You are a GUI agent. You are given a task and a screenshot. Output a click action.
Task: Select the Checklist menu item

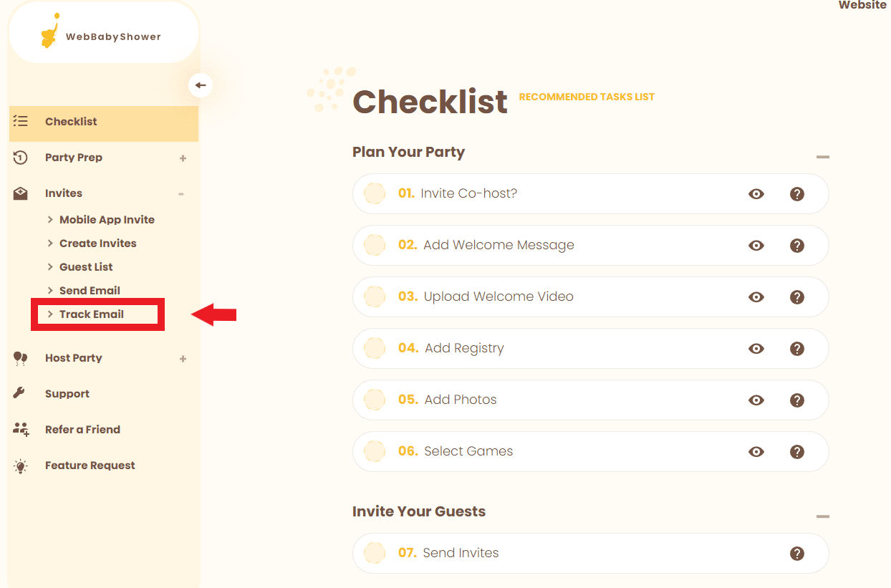tap(71, 122)
